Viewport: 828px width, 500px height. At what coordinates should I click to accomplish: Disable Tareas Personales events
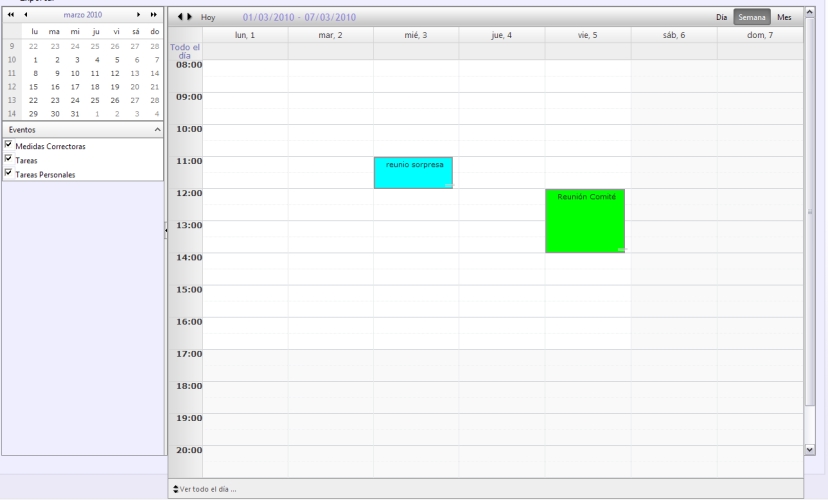(x=8, y=173)
